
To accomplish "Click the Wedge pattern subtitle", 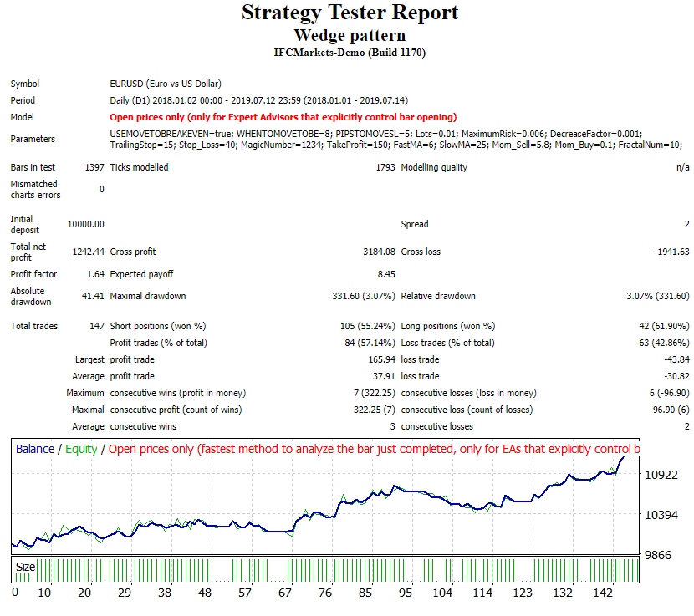I will tap(350, 36).
